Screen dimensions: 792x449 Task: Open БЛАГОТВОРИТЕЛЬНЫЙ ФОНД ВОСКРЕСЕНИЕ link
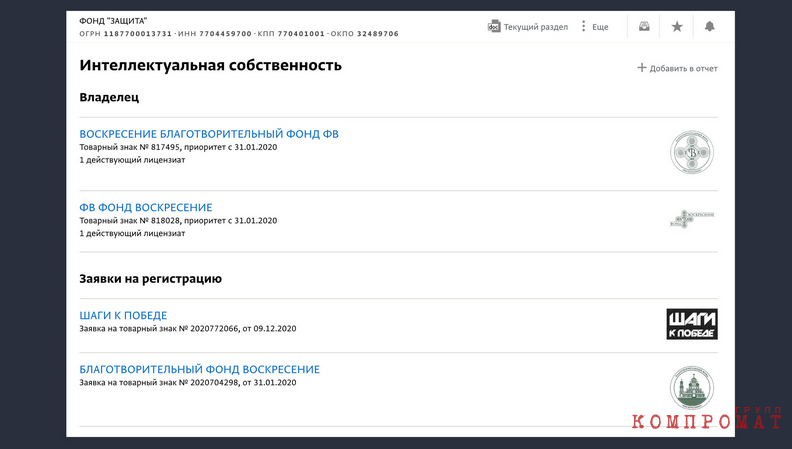pos(200,369)
